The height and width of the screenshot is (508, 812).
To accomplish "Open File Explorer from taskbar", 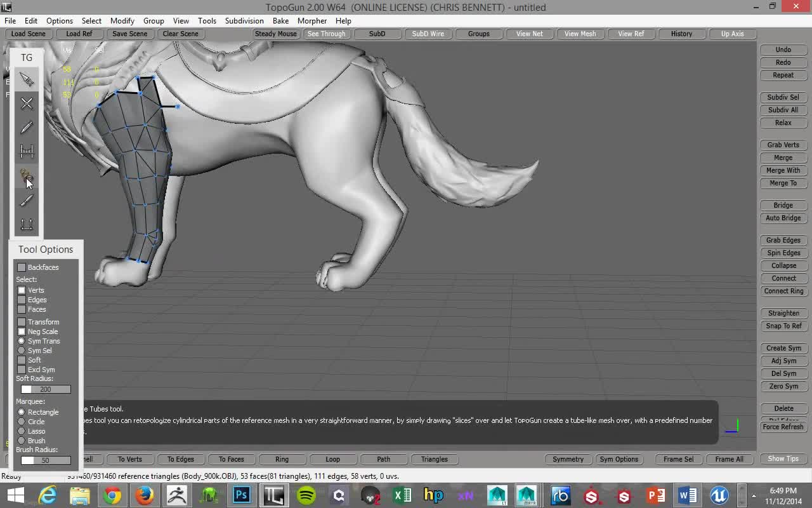I will coord(80,495).
